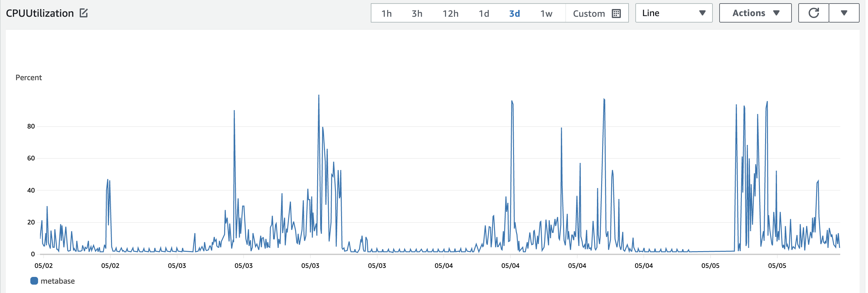Click the CPUUtilization title text
Screen dimensions: 868x293
click(39, 13)
